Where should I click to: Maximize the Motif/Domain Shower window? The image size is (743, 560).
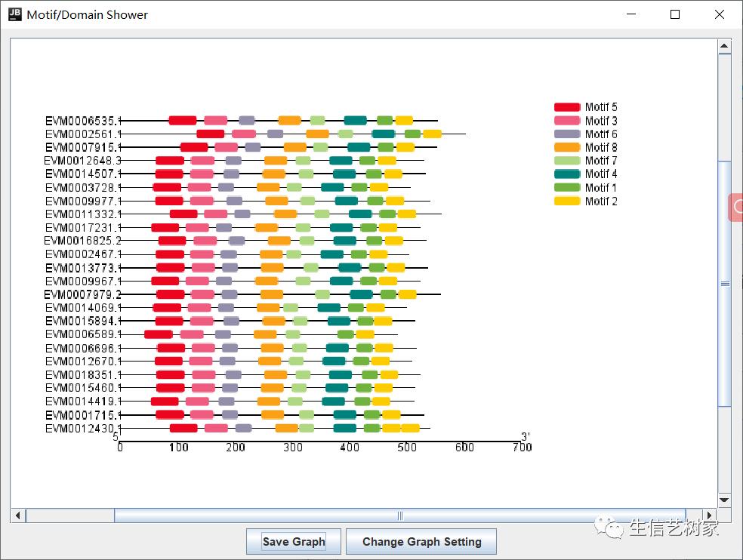point(675,14)
